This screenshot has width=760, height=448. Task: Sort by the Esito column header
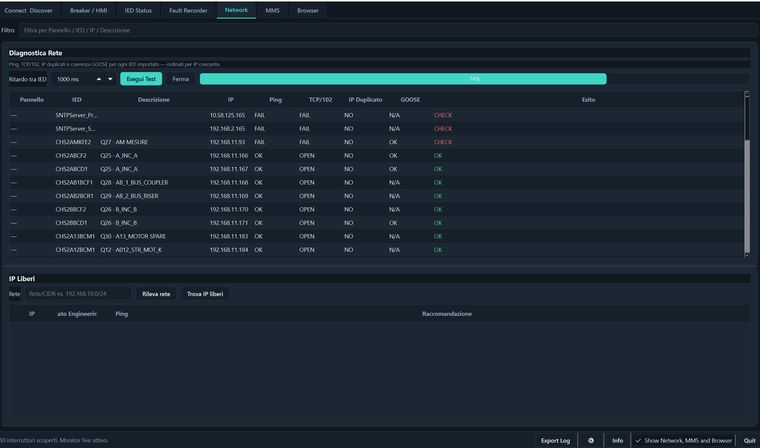point(588,100)
